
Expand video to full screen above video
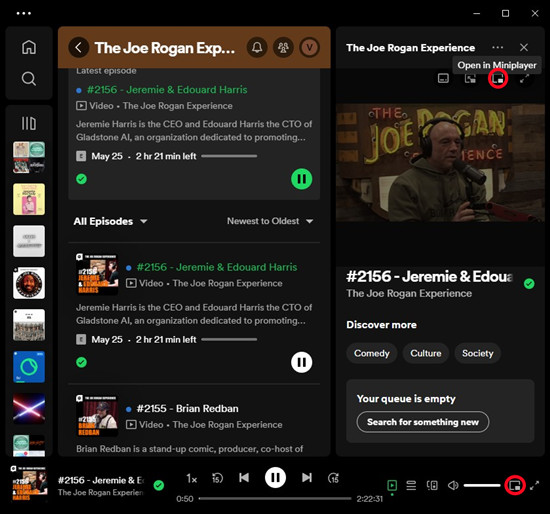[x=524, y=79]
